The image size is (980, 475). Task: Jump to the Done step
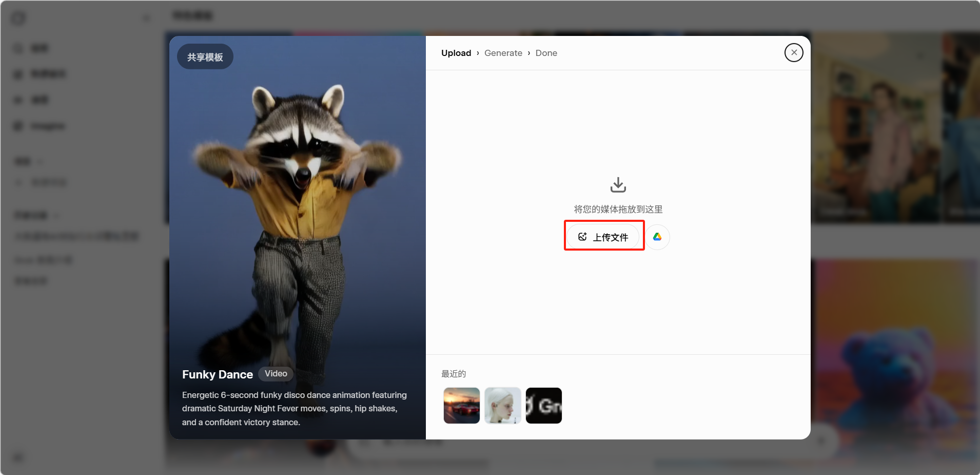[546, 53]
